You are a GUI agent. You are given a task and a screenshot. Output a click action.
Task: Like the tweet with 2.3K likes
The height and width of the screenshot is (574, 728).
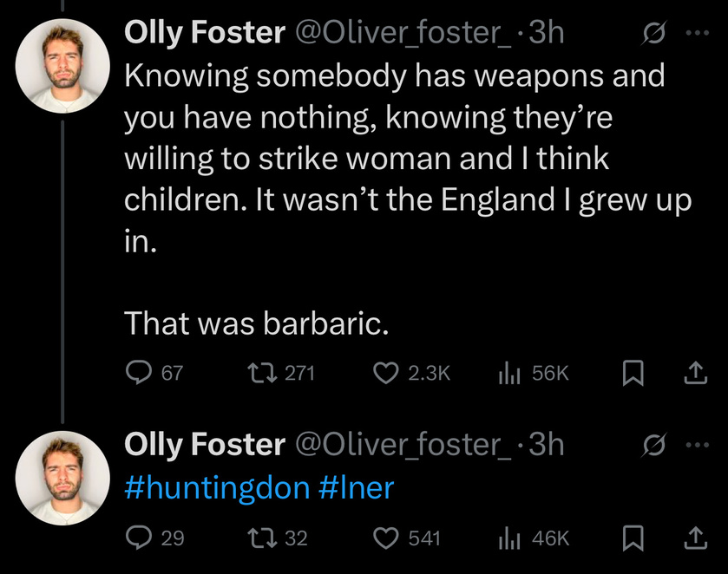[384, 373]
